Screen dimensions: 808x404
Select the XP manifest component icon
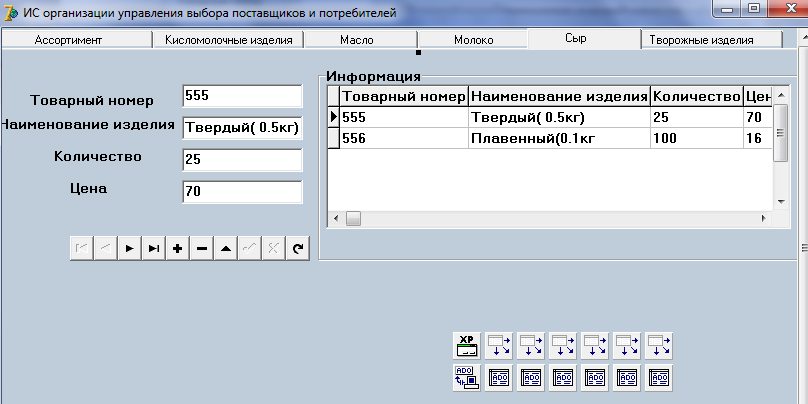coord(467,346)
